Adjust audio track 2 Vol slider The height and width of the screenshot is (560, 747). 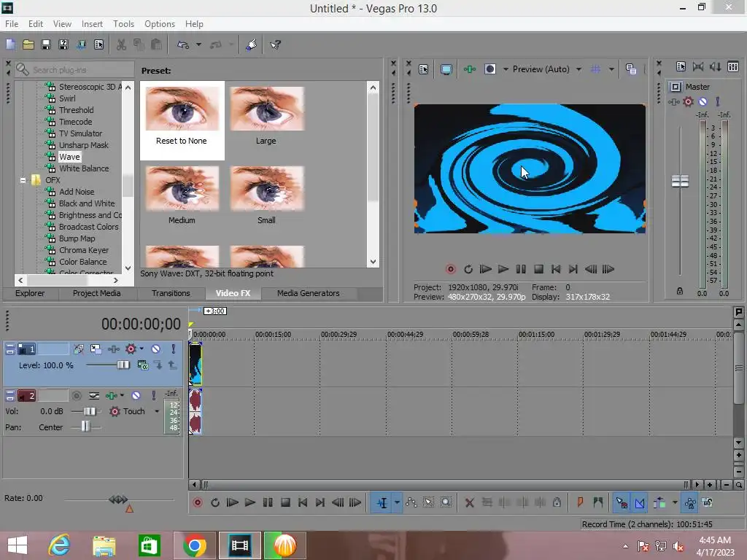pyautogui.click(x=89, y=411)
